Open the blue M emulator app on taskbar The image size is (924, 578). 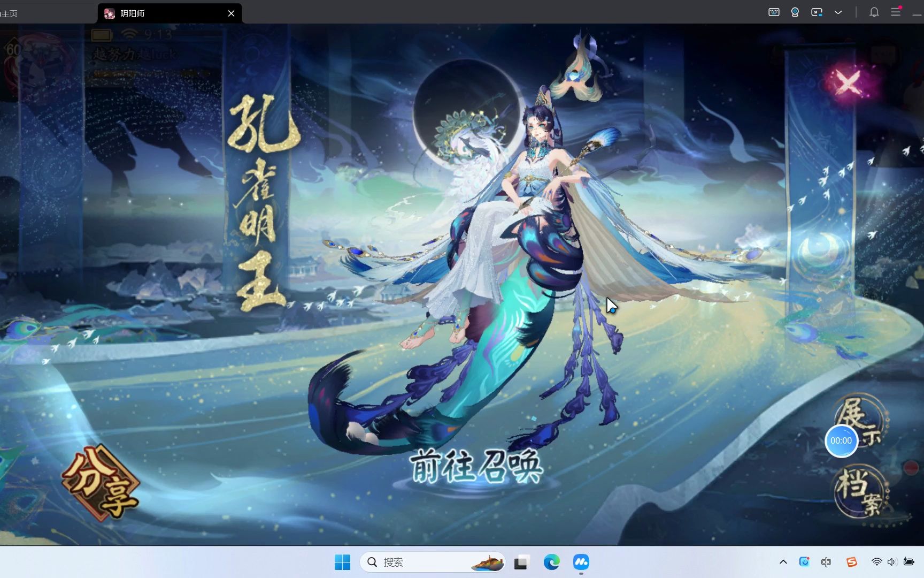point(581,562)
